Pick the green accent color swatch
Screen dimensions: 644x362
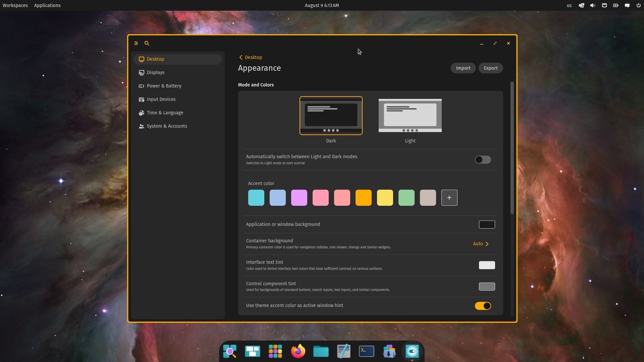pos(406,198)
